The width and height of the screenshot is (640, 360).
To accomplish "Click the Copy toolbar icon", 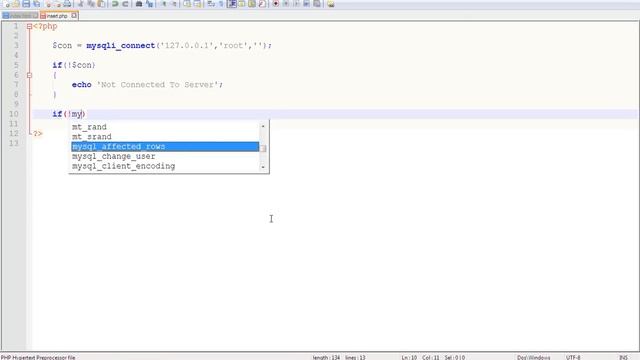I will (x=91, y=4).
